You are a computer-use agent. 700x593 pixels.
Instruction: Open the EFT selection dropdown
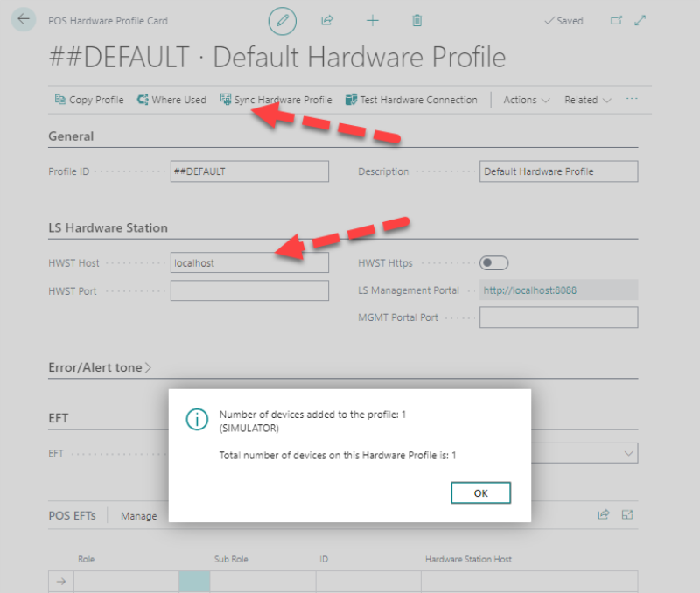pos(627,453)
